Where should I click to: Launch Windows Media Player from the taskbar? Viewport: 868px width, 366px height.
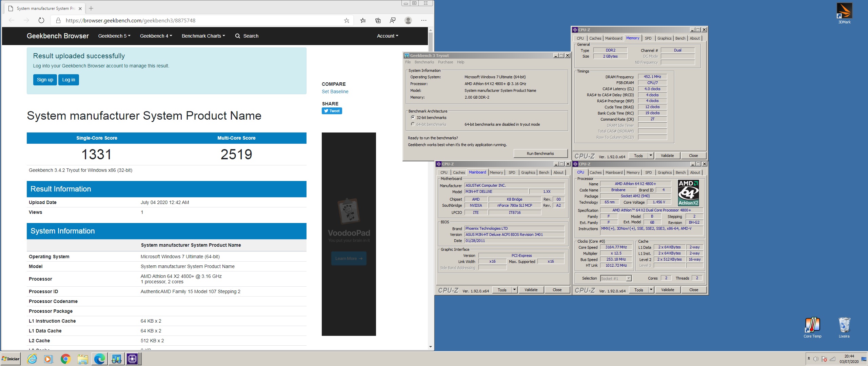click(49, 359)
